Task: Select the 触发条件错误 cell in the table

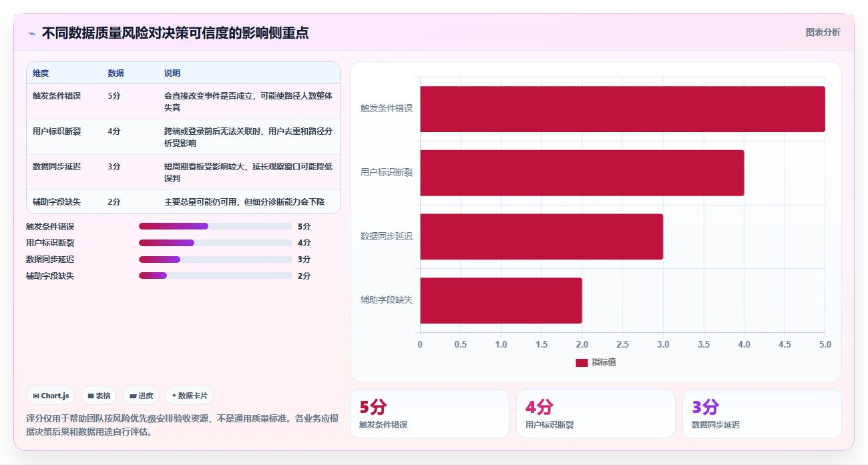Action: (57, 95)
